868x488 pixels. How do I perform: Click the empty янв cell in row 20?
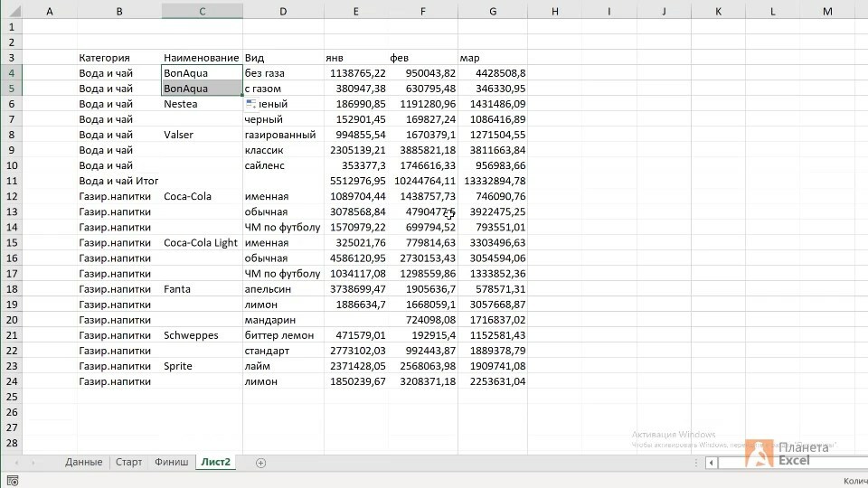[356, 320]
